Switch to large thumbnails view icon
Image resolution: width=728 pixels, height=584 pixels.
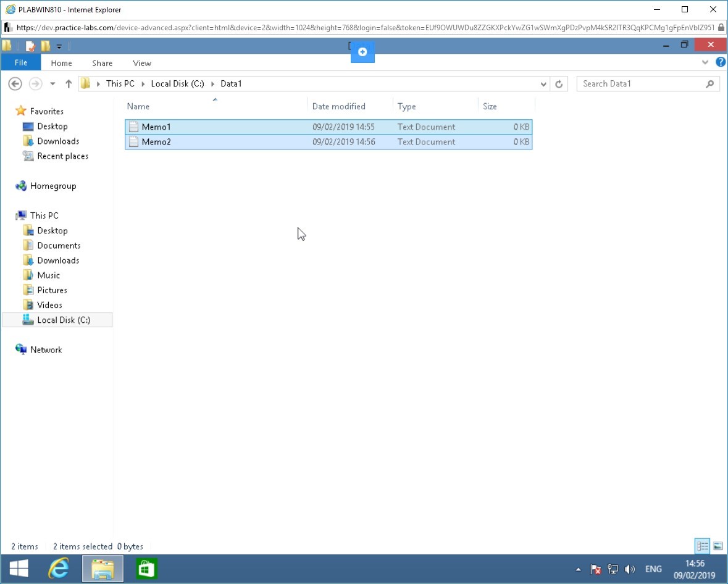(718, 546)
